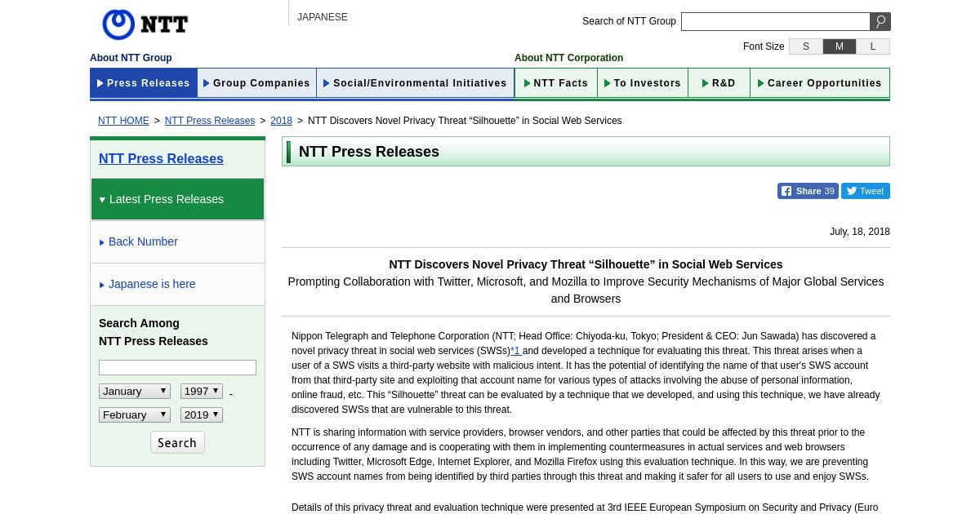Open Social/Environmental Initiatives nav tab
This screenshot has height=514, width=980.
click(416, 83)
